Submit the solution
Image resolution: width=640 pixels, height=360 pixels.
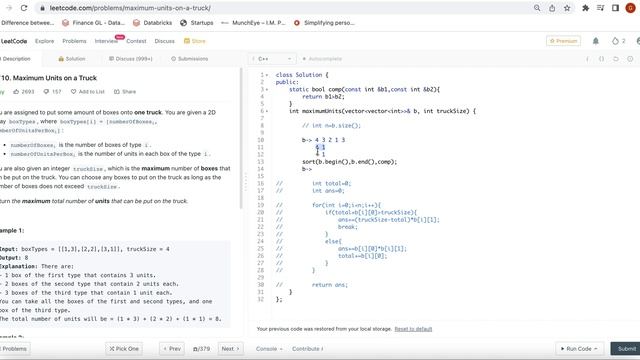(626, 349)
